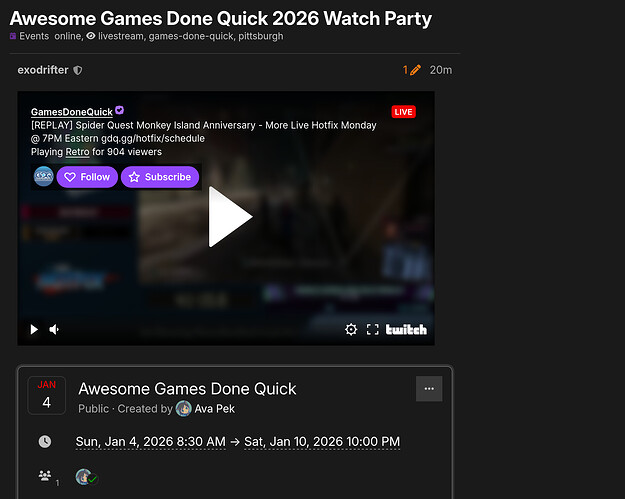Click the page title Awesome Games Done Quick 2026
Screen dimensions: 625x499
(x=220, y=18)
